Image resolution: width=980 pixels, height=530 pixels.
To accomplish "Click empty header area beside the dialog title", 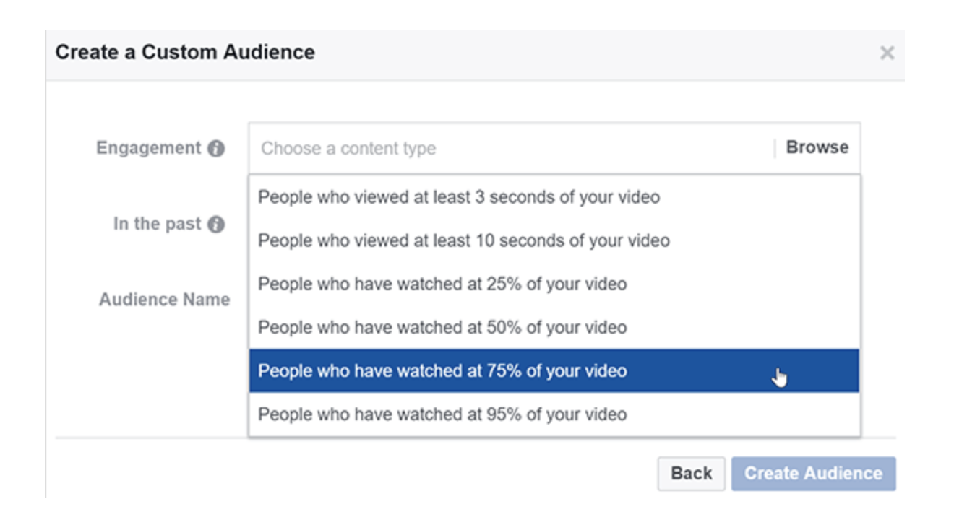I will pos(593,53).
